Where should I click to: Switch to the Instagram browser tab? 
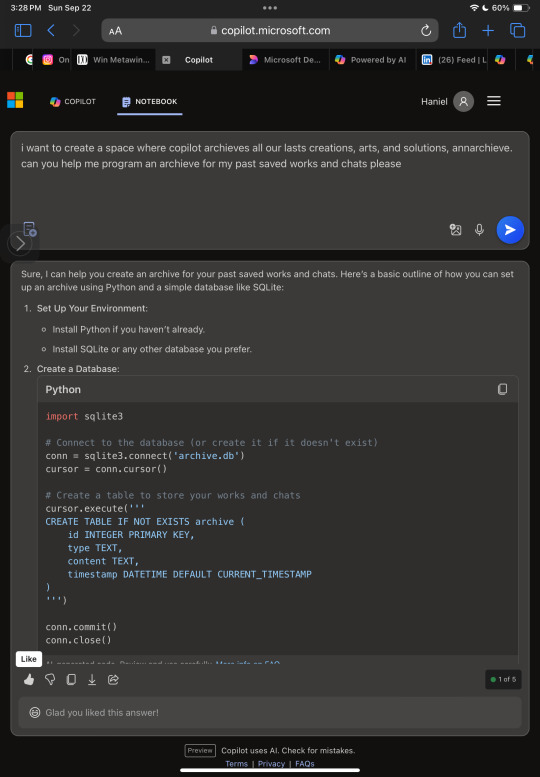coord(54,60)
